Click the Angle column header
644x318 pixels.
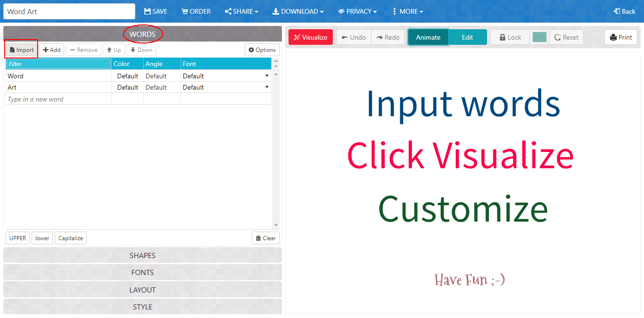[162, 64]
